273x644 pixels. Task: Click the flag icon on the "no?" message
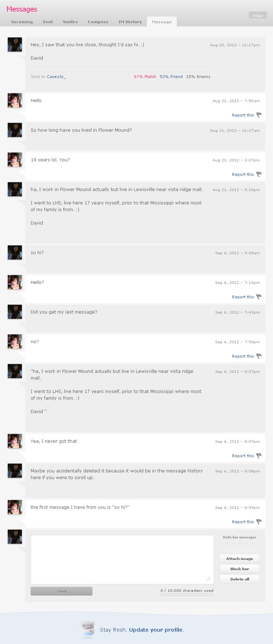pyautogui.click(x=259, y=356)
